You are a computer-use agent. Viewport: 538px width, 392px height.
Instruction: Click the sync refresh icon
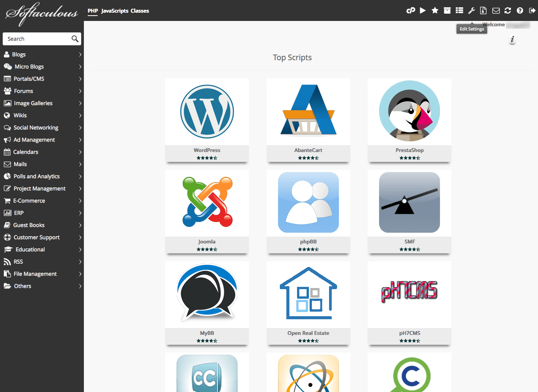pos(508,11)
